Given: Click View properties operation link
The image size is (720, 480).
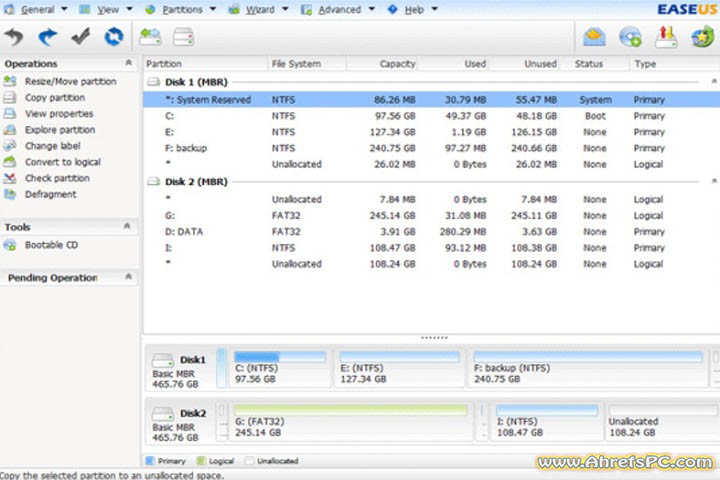Looking at the screenshot, I should [x=59, y=113].
